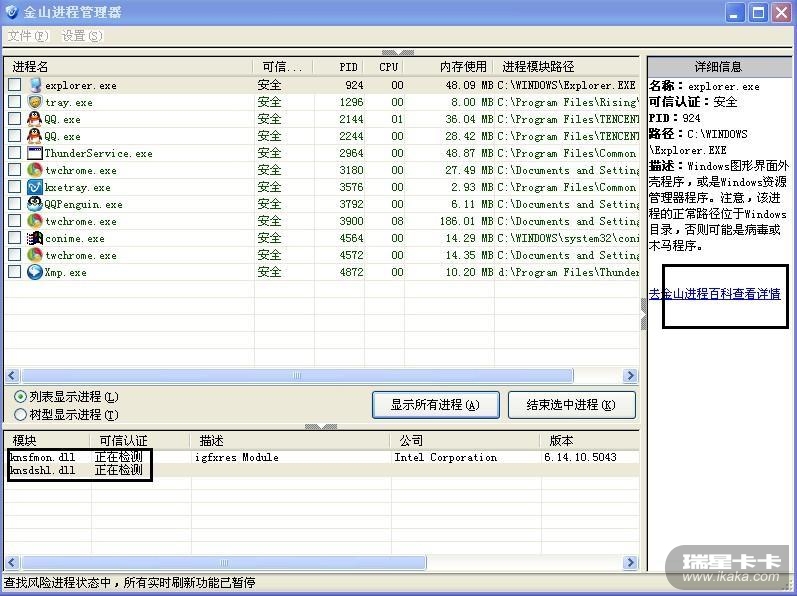Screen dimensions: 797x596
Task: Sort by 进程名 column header
Action: pyautogui.click(x=129, y=67)
